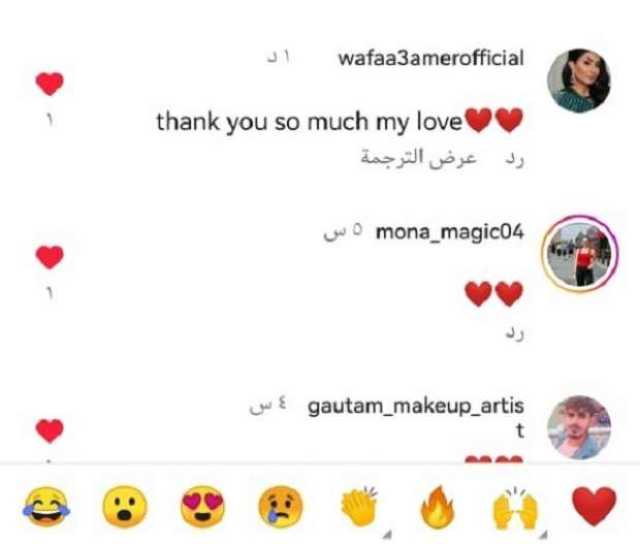Open gautam_makeup_artist's profile avatar
Viewport: 640px width, 544px height.
[579, 427]
